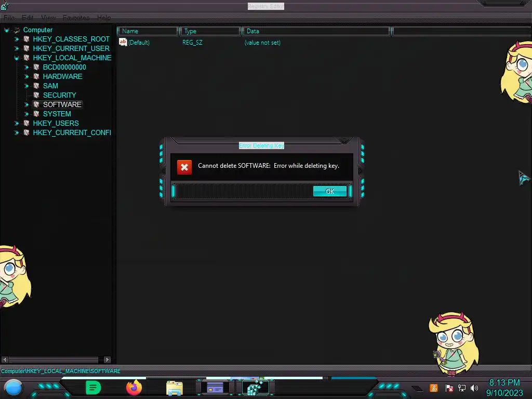
Task: Click the status bar registry path
Action: click(x=61, y=371)
